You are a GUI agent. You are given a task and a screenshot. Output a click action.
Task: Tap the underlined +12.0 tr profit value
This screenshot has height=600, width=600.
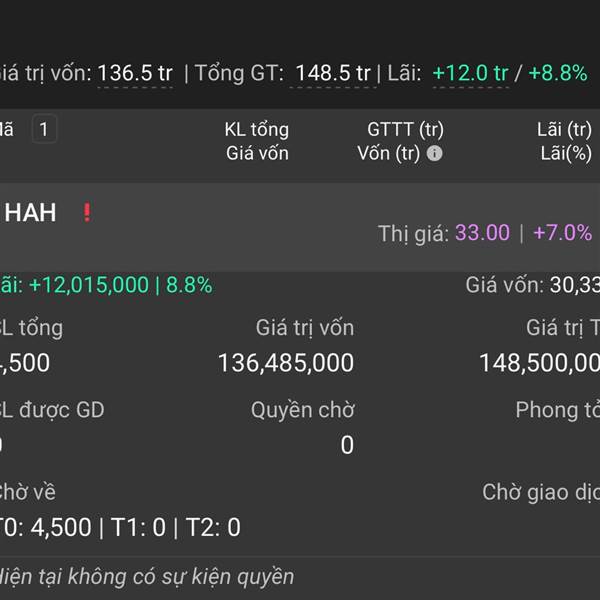coord(471,73)
